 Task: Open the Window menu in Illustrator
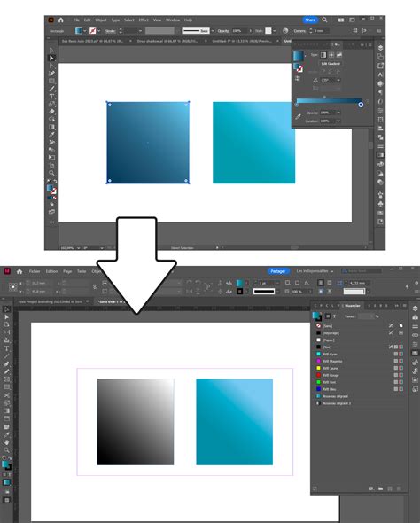173,20
